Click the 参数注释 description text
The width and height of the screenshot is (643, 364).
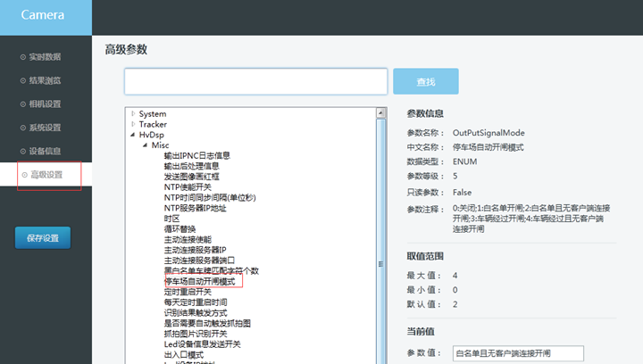(x=531, y=219)
